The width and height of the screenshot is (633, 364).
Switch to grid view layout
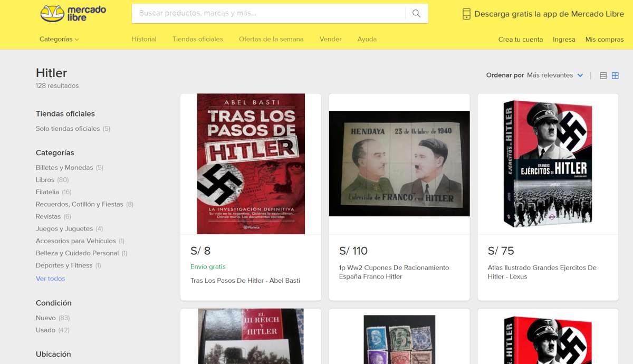click(x=615, y=75)
